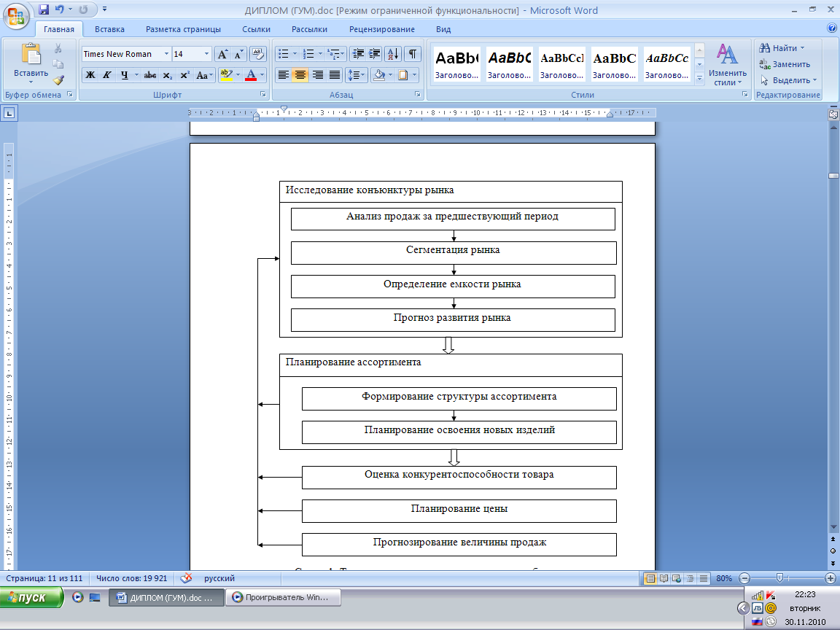
Task: Open the Разметка страницы tab
Action: tap(183, 29)
